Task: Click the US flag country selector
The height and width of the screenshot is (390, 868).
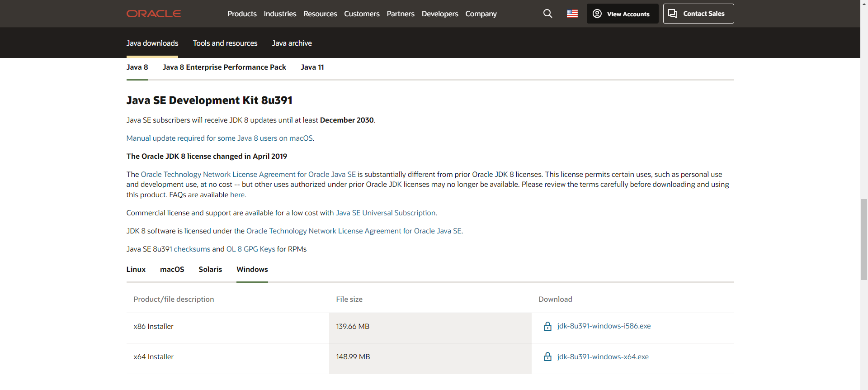Action: pyautogui.click(x=572, y=14)
